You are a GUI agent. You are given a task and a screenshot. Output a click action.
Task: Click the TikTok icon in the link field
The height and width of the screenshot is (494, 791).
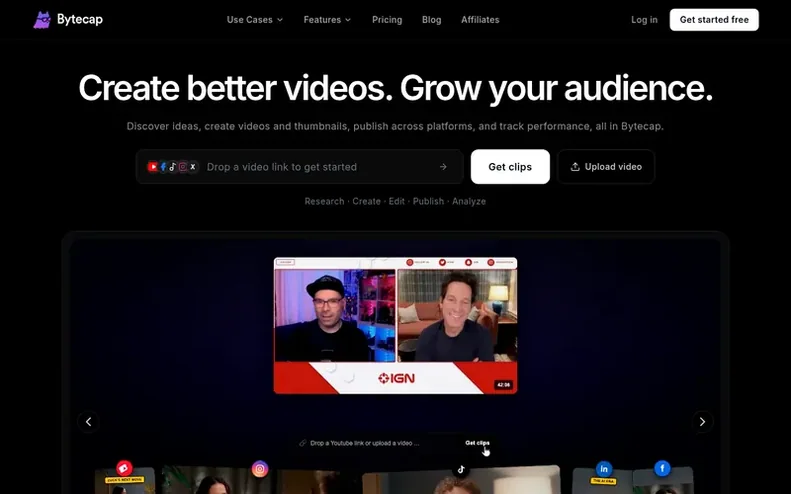(x=173, y=167)
